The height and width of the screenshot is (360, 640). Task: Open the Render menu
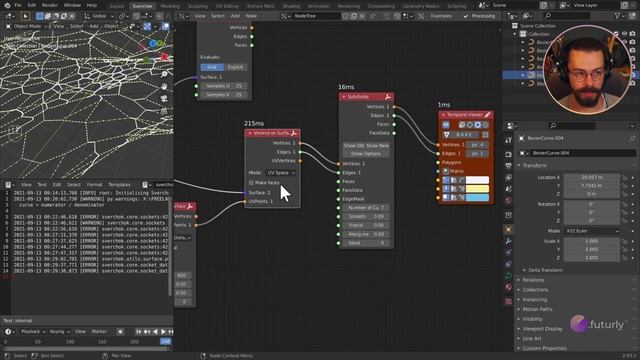click(x=50, y=5)
